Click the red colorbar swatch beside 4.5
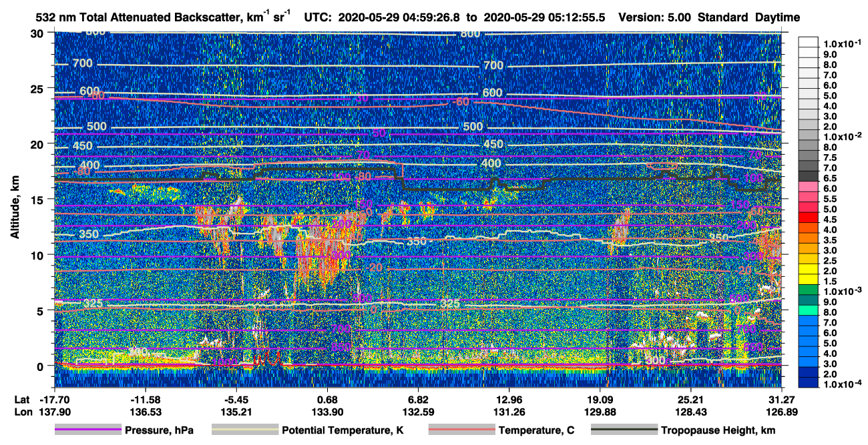The width and height of the screenshot is (868, 445). tap(809, 217)
